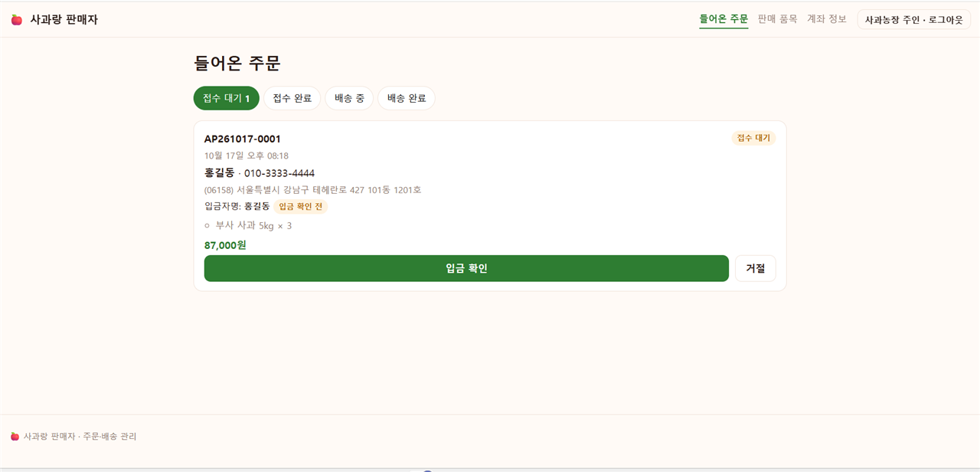980x472 pixels.
Task: Click the 접수 대기 status badge
Action: (x=753, y=138)
